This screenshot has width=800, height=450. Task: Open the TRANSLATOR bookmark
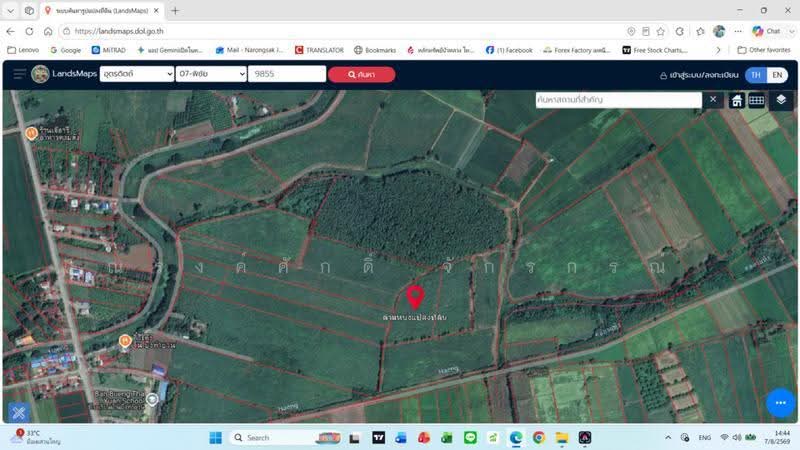319,50
